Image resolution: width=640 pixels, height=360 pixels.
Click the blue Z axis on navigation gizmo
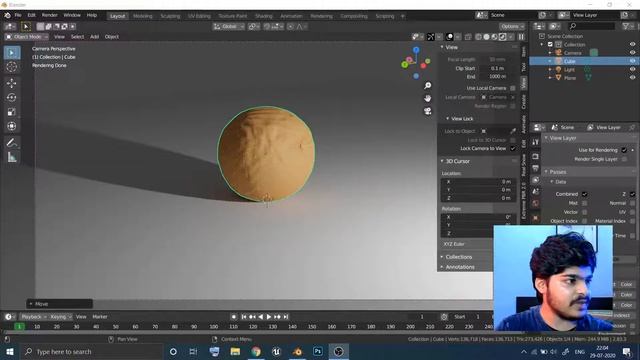[x=416, y=50]
